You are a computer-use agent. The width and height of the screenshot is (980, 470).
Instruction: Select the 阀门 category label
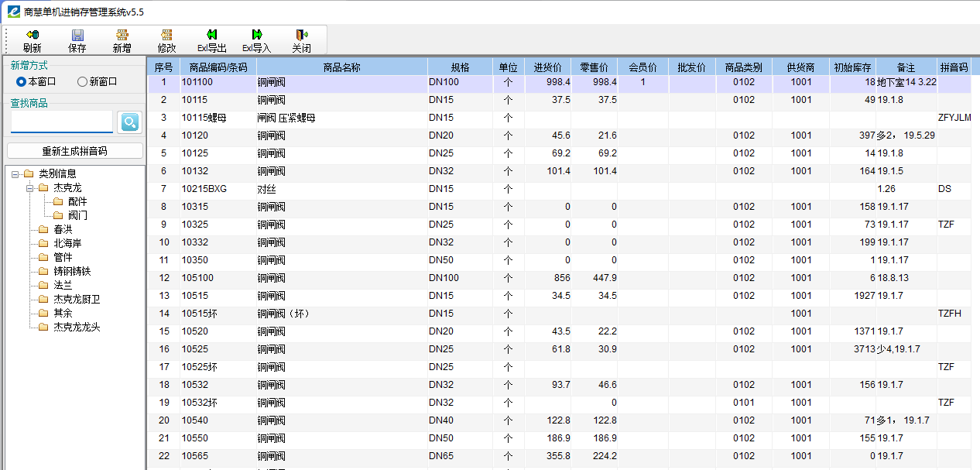77,215
